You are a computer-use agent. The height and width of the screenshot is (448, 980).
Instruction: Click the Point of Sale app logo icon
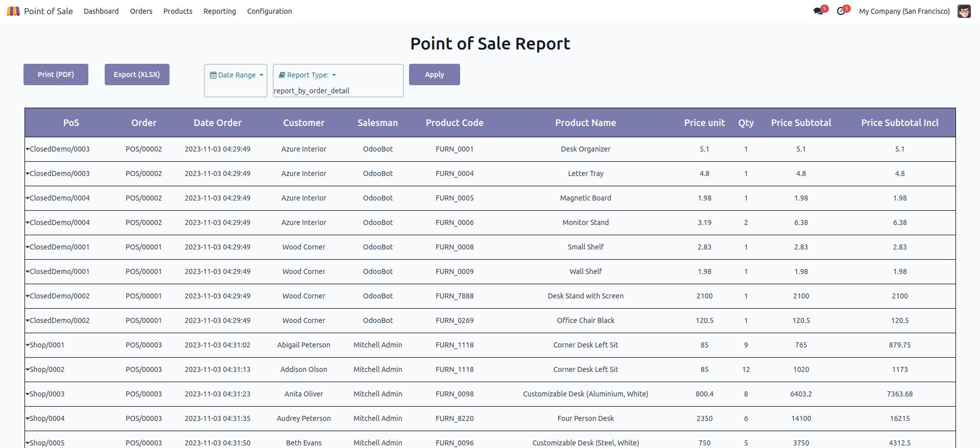coord(13,11)
